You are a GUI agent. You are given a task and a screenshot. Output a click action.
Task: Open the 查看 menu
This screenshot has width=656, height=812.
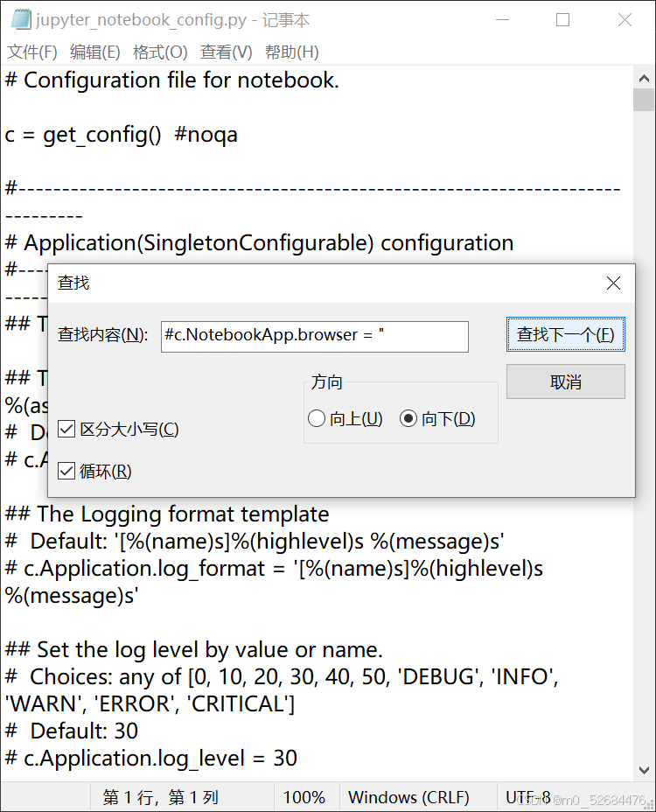(x=226, y=52)
